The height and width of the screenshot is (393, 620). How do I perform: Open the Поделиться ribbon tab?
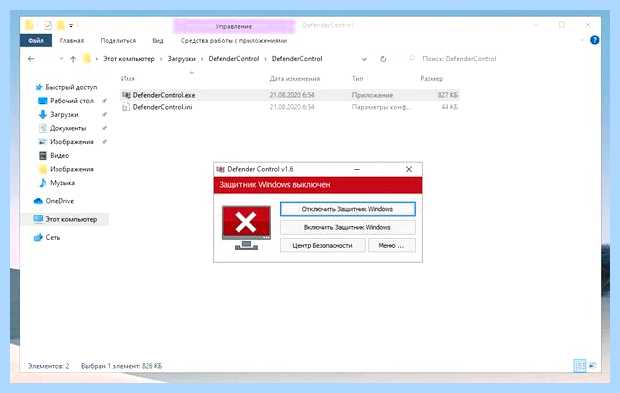[x=118, y=40]
